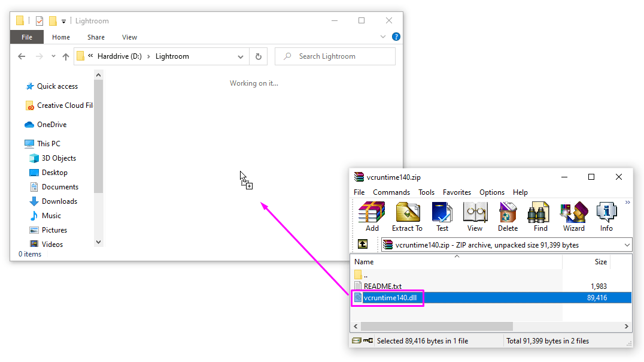644x362 pixels.
Task: Click the Search Lightroom field
Action: click(335, 56)
